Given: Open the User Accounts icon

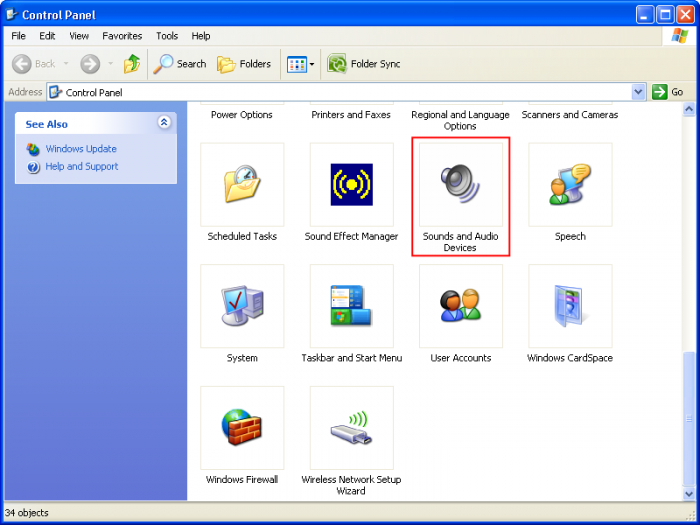Looking at the screenshot, I should [461, 306].
